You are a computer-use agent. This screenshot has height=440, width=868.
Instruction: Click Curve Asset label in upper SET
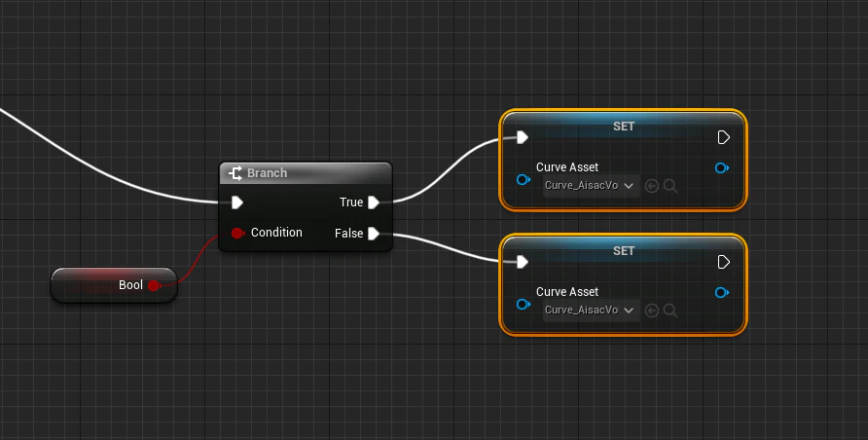click(567, 167)
